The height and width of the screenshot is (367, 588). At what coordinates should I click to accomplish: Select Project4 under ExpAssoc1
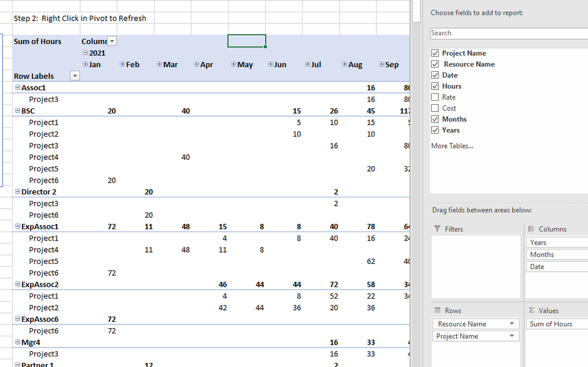click(x=44, y=250)
